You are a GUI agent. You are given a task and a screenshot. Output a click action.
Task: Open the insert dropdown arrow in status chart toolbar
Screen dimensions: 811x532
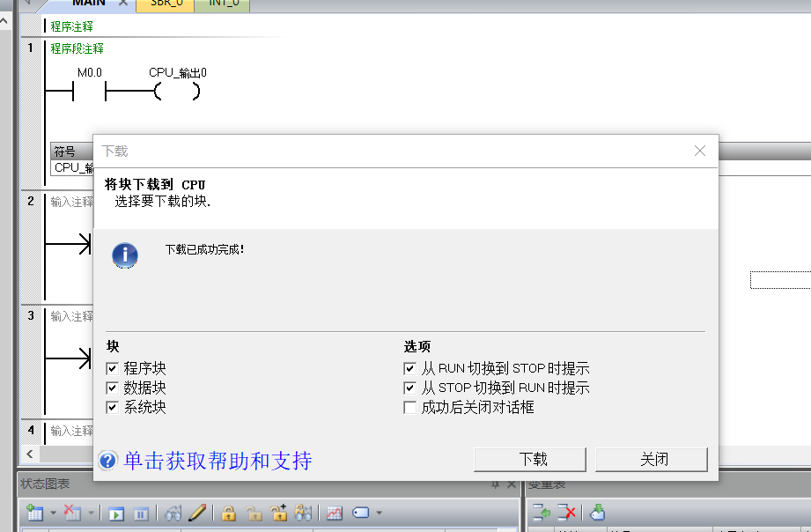click(52, 513)
